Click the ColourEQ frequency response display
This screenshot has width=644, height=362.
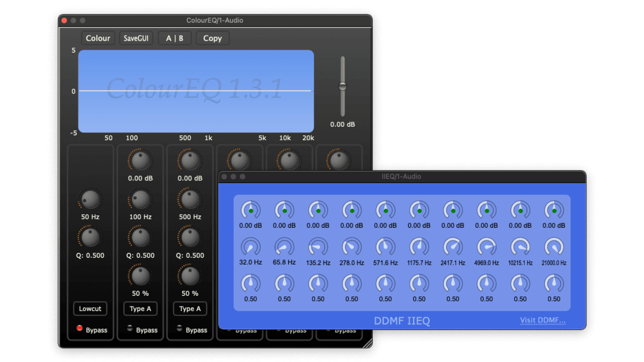click(x=195, y=91)
